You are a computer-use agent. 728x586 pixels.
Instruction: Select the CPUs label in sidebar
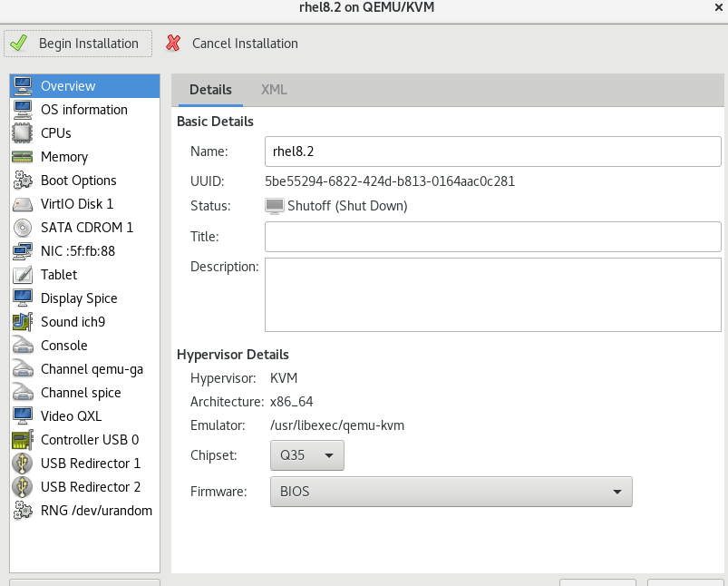click(55, 133)
